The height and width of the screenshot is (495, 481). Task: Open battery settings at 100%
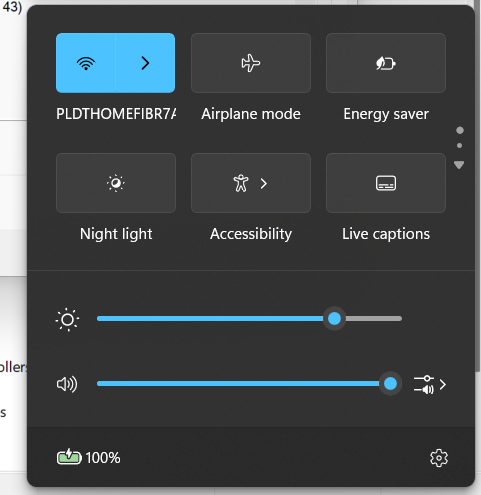(88, 457)
